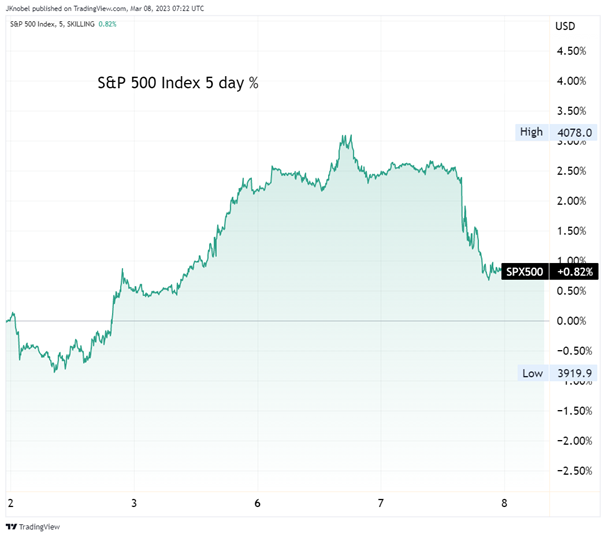Select the black SPX500 symbol tag
This screenshot has width=606, height=537.
point(524,271)
